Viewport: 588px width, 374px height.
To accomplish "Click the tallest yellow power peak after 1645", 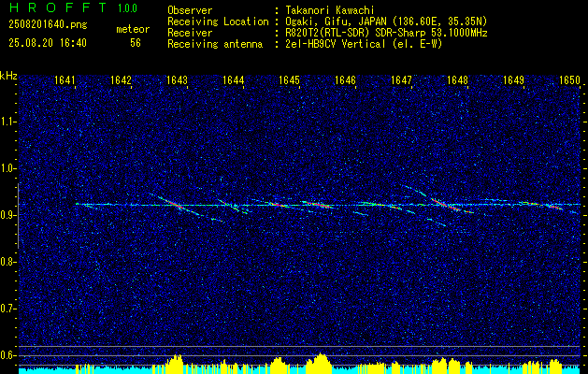I will 320,364.
